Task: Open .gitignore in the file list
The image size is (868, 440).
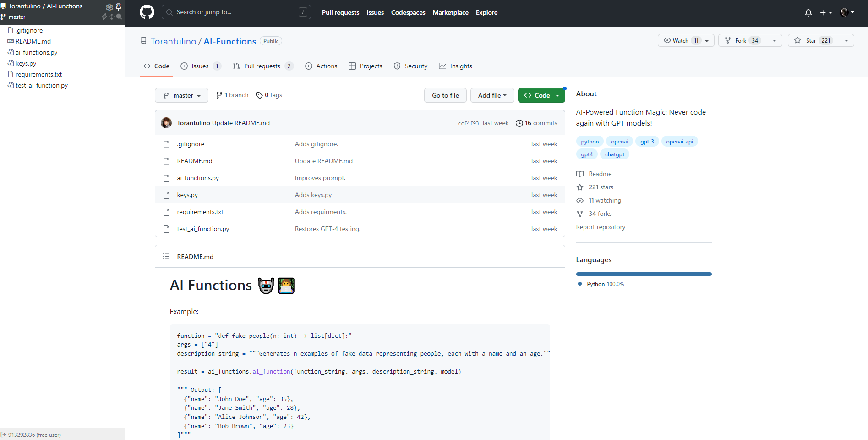Action: tap(191, 144)
